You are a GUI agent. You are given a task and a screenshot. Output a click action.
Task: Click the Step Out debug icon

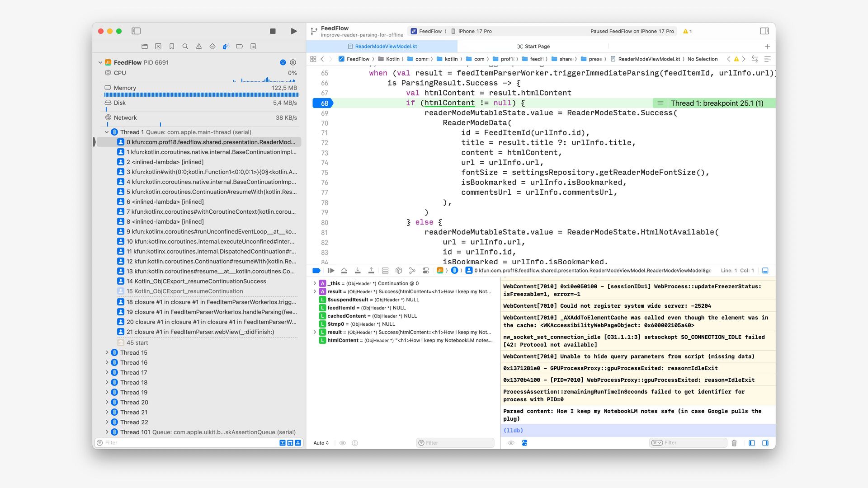(x=371, y=271)
